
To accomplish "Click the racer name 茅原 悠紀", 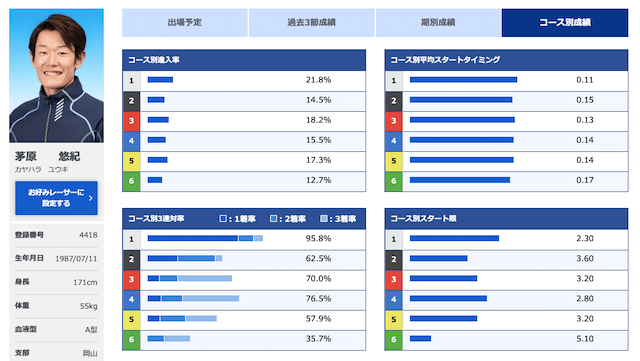I will pyautogui.click(x=47, y=156).
